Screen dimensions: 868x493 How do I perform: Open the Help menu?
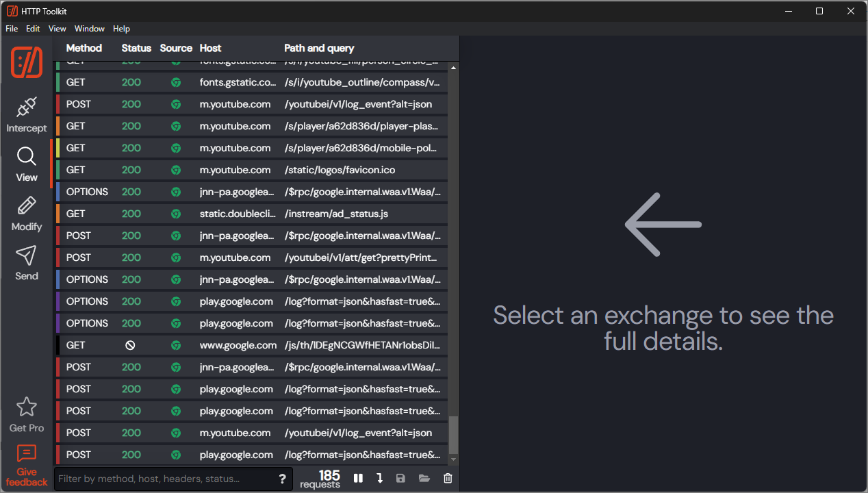[x=121, y=29]
